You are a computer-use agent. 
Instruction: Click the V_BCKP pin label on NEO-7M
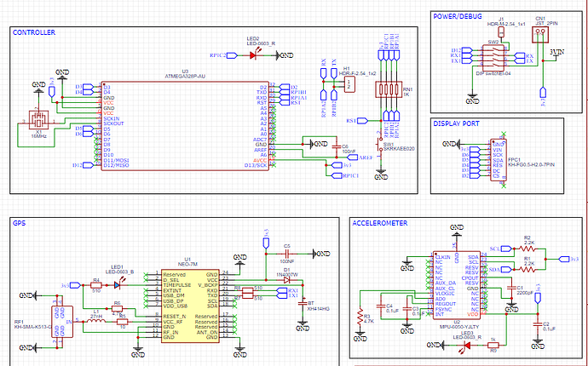coord(207,285)
